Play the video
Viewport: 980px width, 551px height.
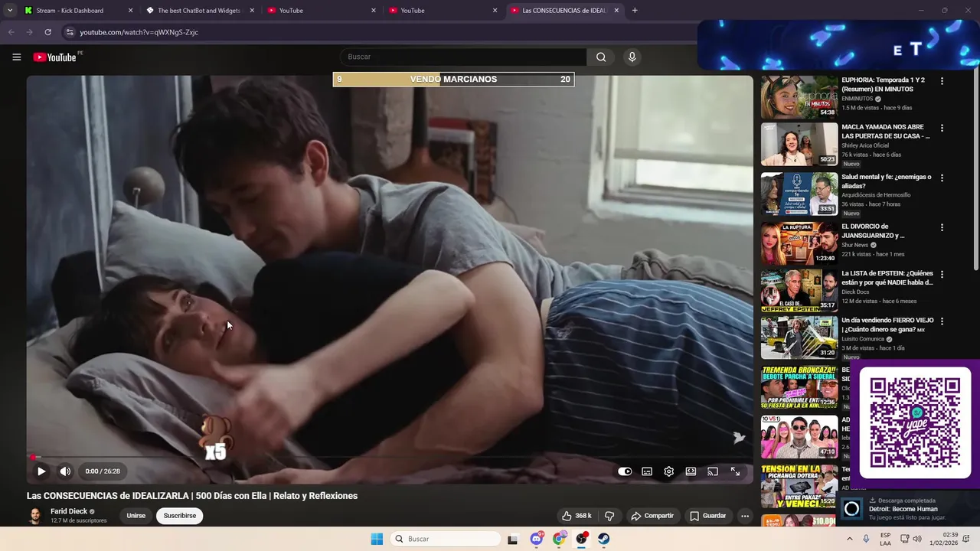41,471
